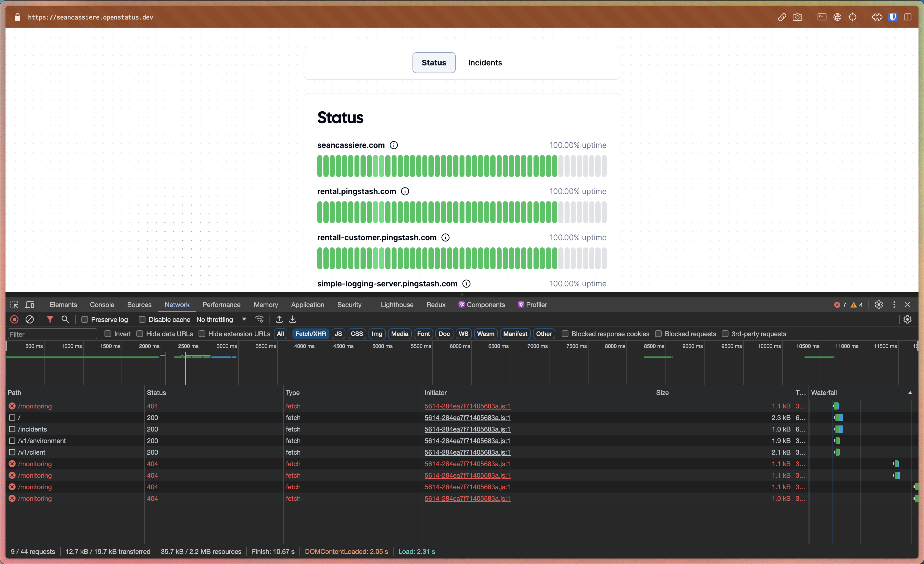
Task: Toggle the Waterfall column sort arrow
Action: 911,392
